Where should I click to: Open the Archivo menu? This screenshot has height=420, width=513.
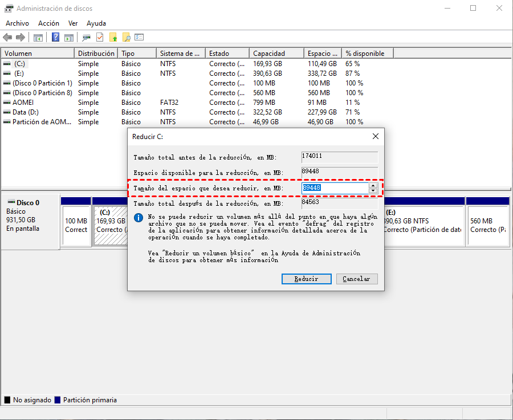[x=17, y=23]
